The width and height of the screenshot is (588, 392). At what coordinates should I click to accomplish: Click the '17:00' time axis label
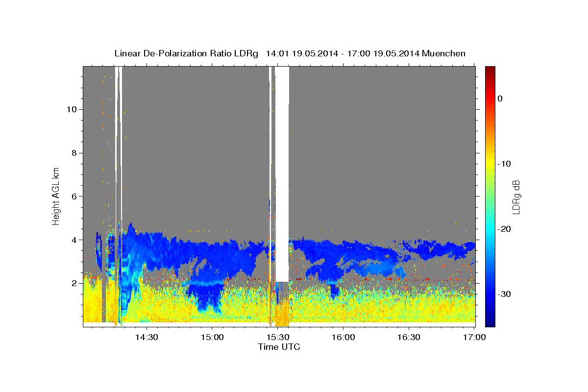tap(475, 338)
